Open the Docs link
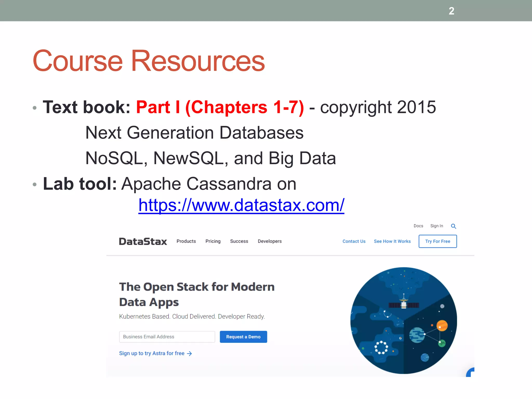532x399 pixels. (418, 226)
